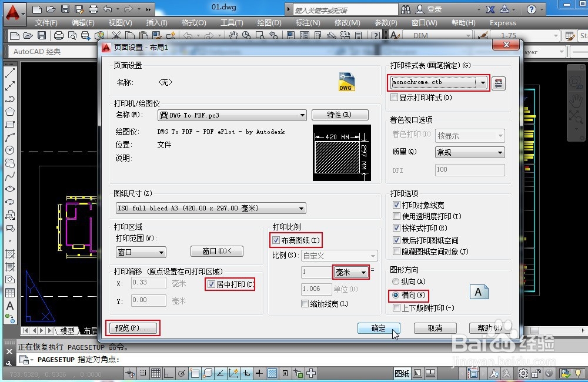Click the workspace switching gear icon
588x382 pixels.
tap(523, 373)
